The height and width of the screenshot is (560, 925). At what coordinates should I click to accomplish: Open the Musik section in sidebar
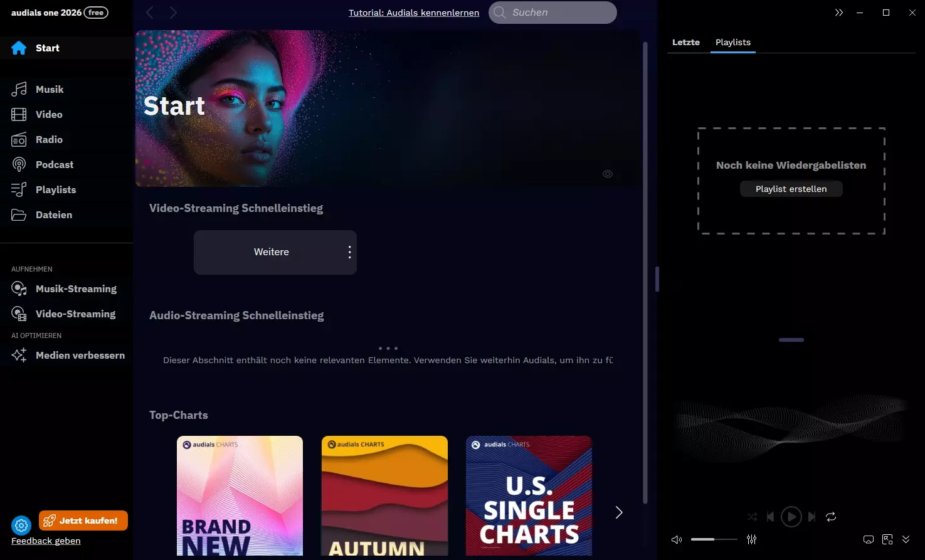tap(66, 89)
